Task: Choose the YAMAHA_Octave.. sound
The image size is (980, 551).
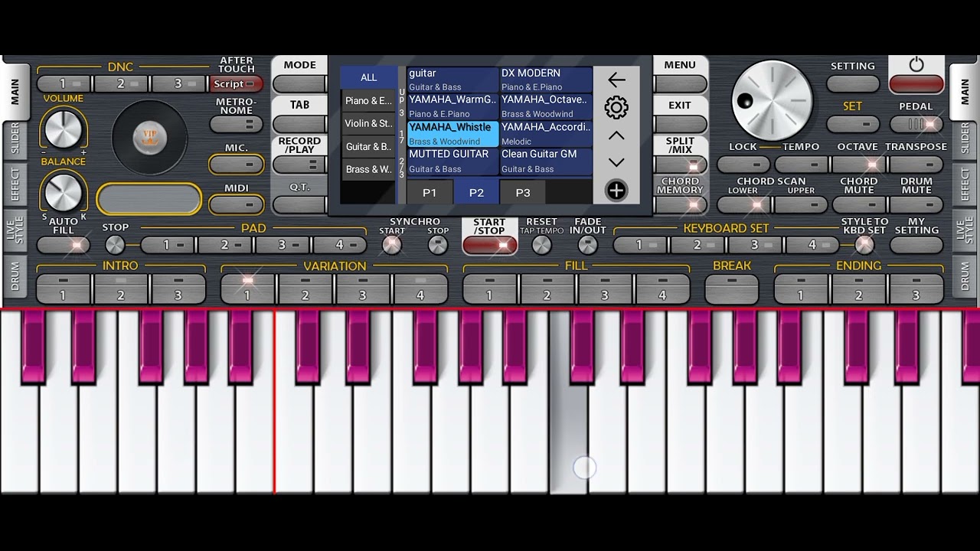Action: click(x=546, y=106)
